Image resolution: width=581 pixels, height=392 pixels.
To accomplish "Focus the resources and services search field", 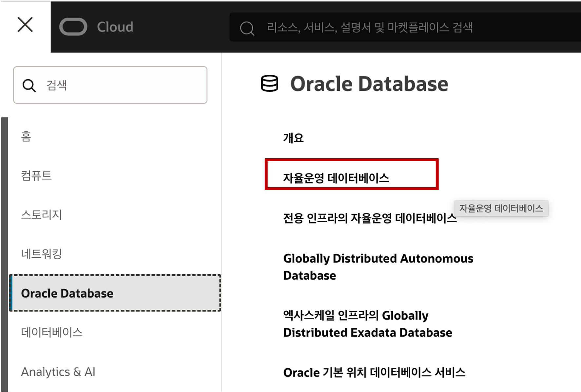I will coord(405,27).
